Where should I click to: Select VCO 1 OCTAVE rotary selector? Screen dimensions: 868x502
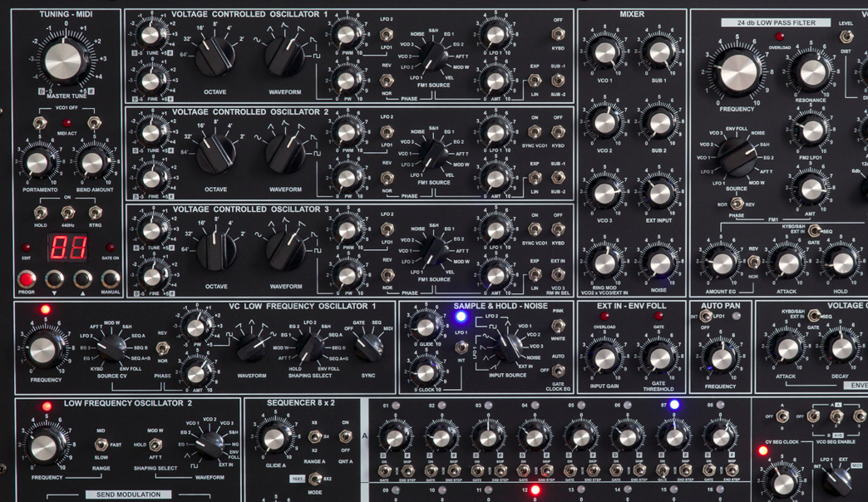click(215, 56)
